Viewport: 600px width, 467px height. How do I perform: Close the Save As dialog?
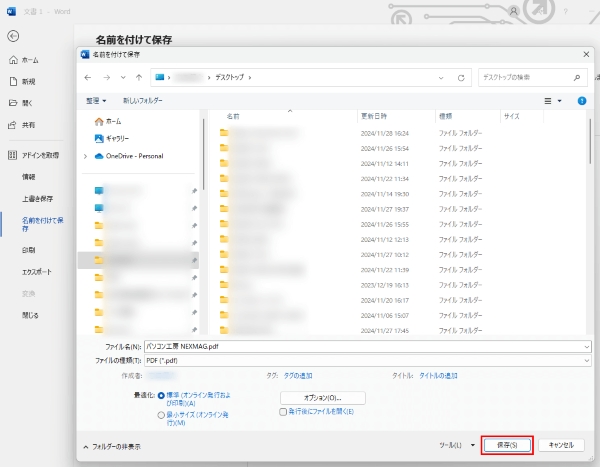(586, 54)
